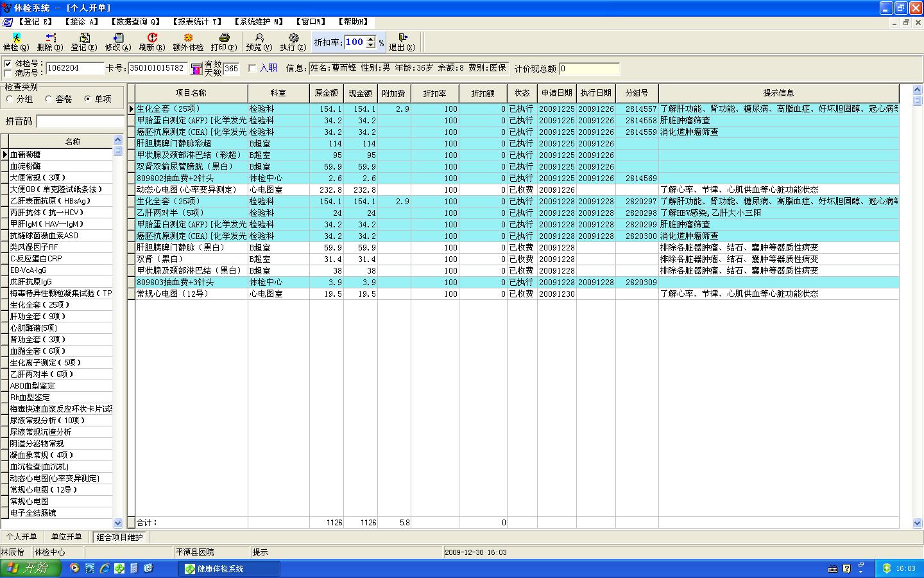Click the 候检 waiting-exam toolbar icon
Screen dimensions: 924x578
pos(15,39)
